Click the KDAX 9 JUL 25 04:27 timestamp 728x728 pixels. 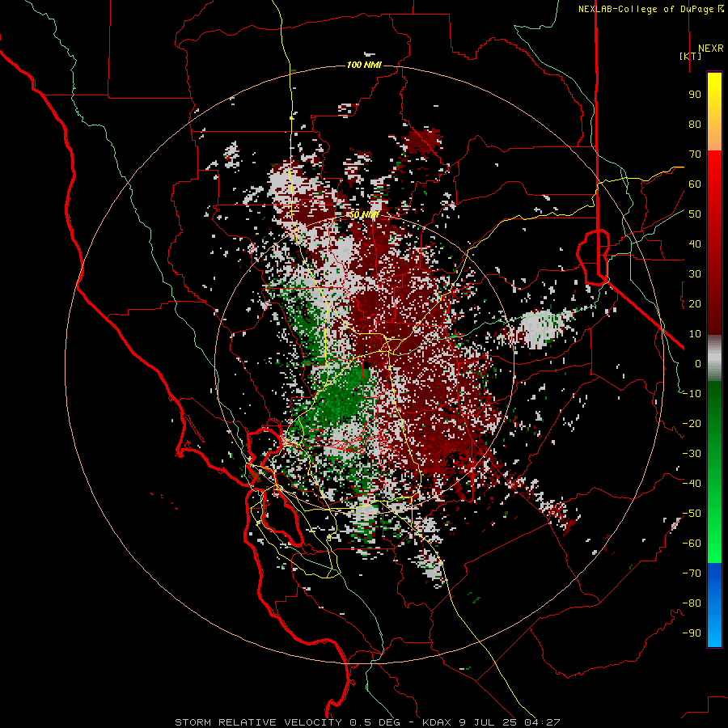(491, 722)
